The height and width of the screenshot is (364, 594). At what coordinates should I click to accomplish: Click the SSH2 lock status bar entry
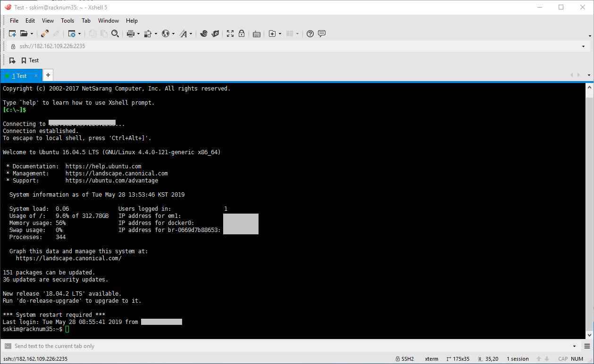pos(405,359)
